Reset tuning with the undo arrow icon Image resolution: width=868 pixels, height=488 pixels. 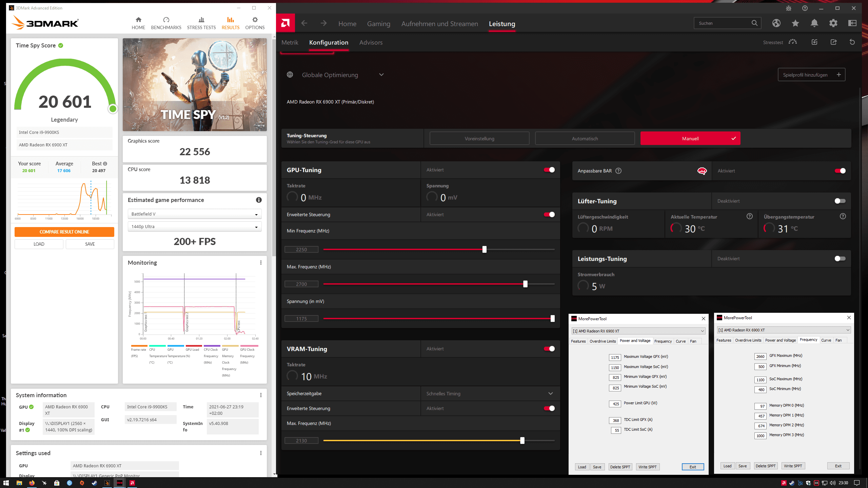852,42
